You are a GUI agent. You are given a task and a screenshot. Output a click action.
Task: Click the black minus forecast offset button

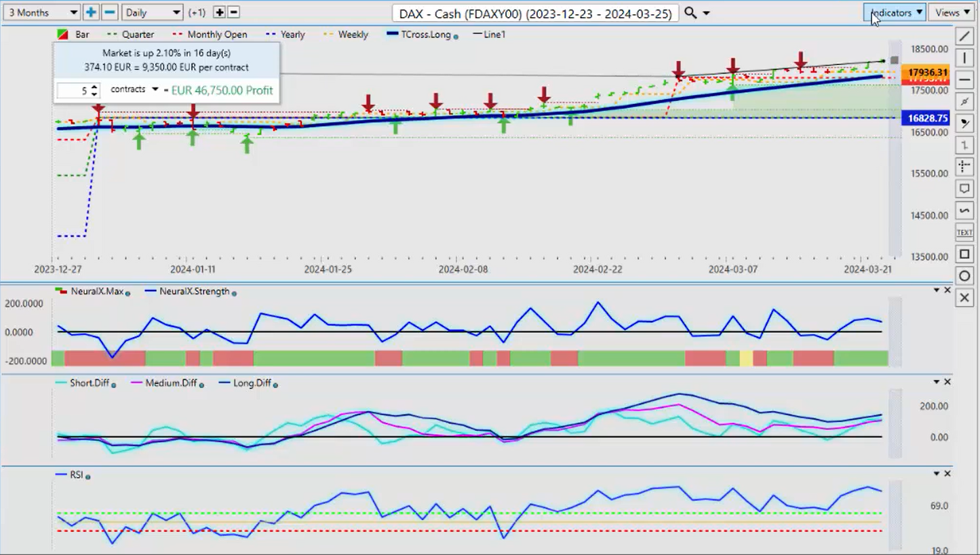233,12
